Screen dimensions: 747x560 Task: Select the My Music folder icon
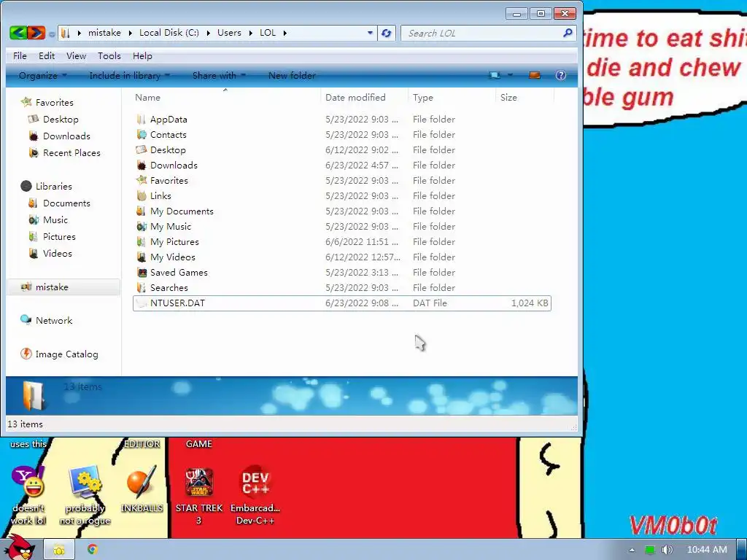pyautogui.click(x=141, y=226)
